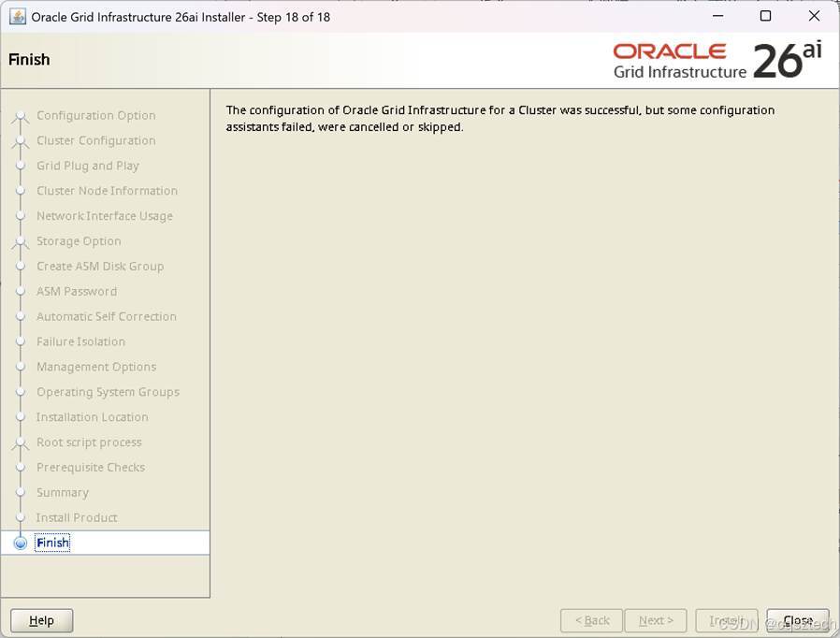
Task: Maximize the installer window
Action: 765,16
